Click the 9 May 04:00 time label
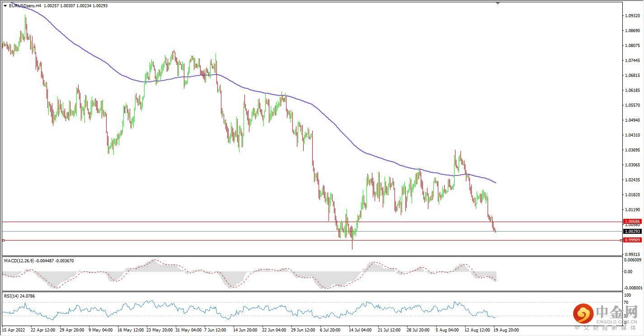644x336 pixels. point(101,330)
